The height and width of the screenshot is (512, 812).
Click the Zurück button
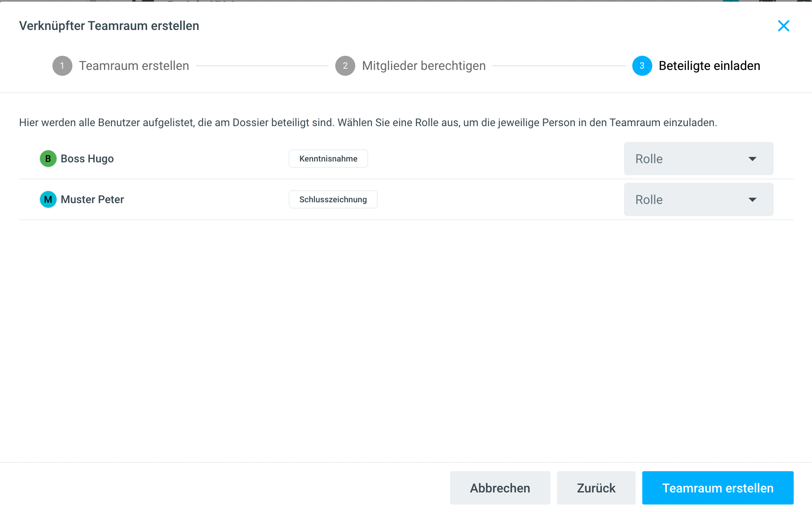point(596,488)
